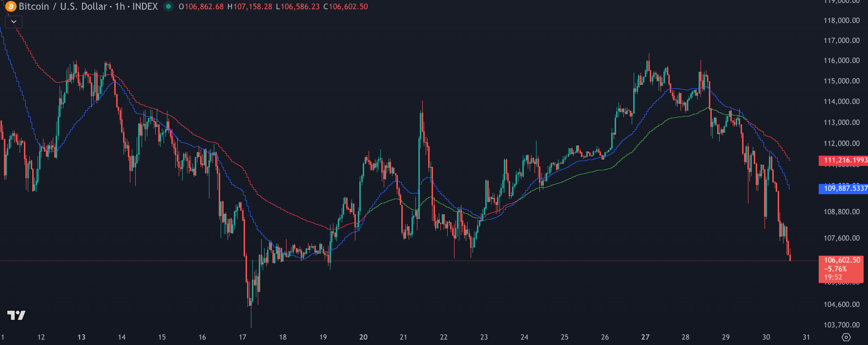Click date 27 on time axis

645,337
